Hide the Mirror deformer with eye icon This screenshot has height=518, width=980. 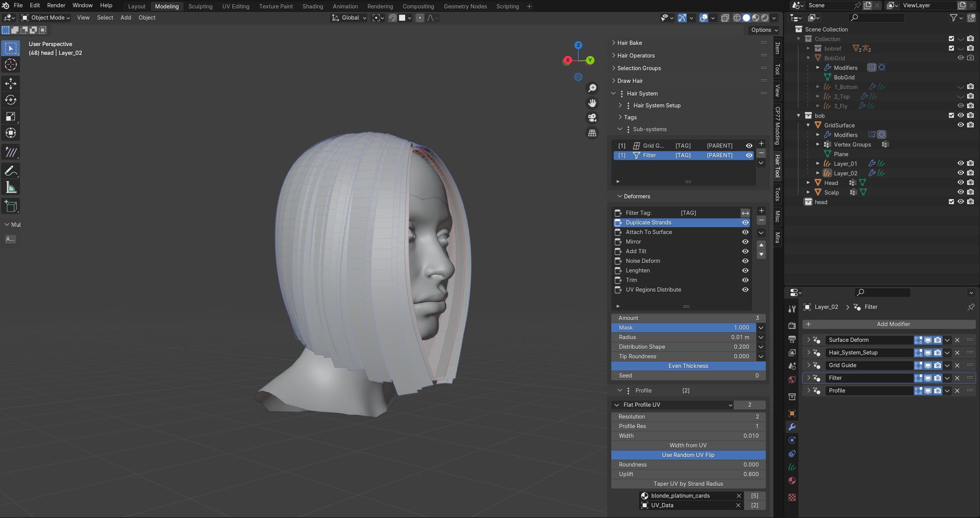(745, 242)
